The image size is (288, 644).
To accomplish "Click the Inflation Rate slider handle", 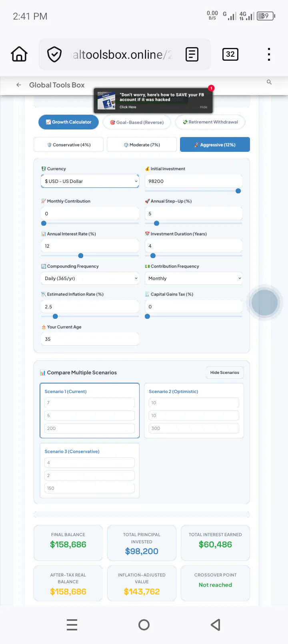I will pos(55,316).
